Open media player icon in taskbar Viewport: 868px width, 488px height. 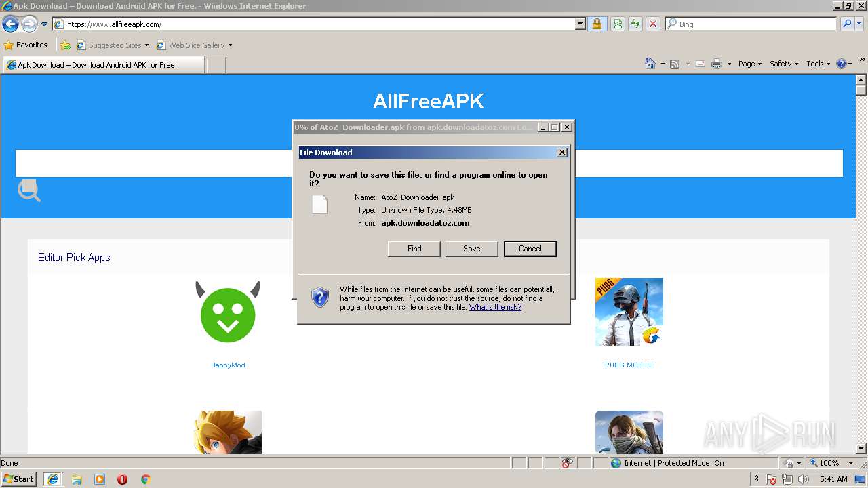click(x=100, y=479)
